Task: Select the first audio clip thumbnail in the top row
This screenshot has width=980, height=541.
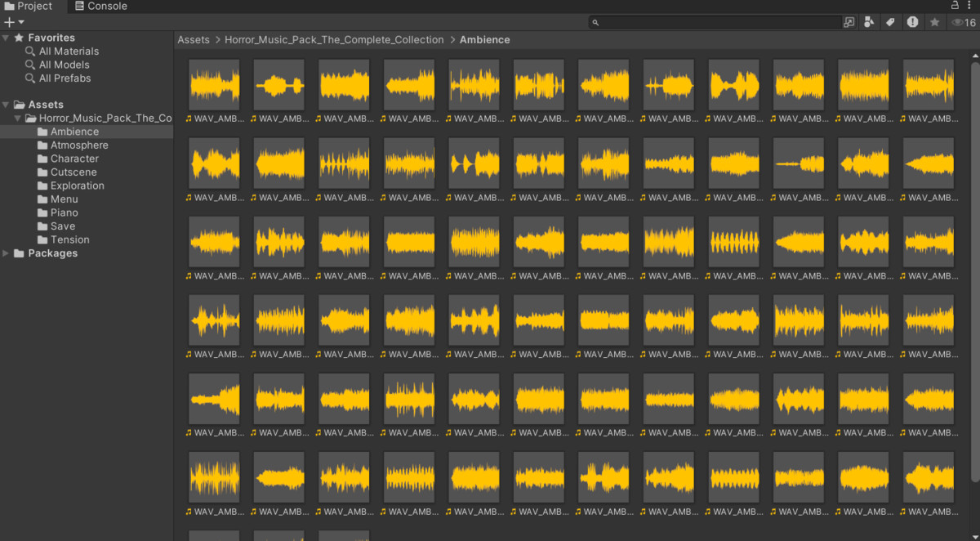Action: point(214,85)
